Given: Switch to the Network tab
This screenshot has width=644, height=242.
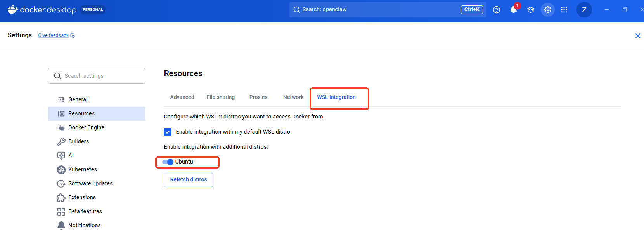Looking at the screenshot, I should pyautogui.click(x=293, y=97).
